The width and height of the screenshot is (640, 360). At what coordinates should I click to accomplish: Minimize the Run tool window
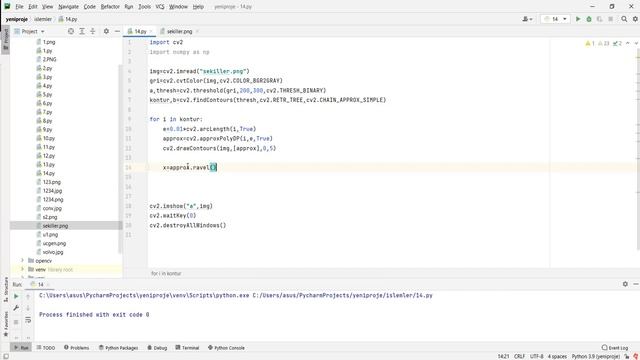pyautogui.click(x=636, y=284)
